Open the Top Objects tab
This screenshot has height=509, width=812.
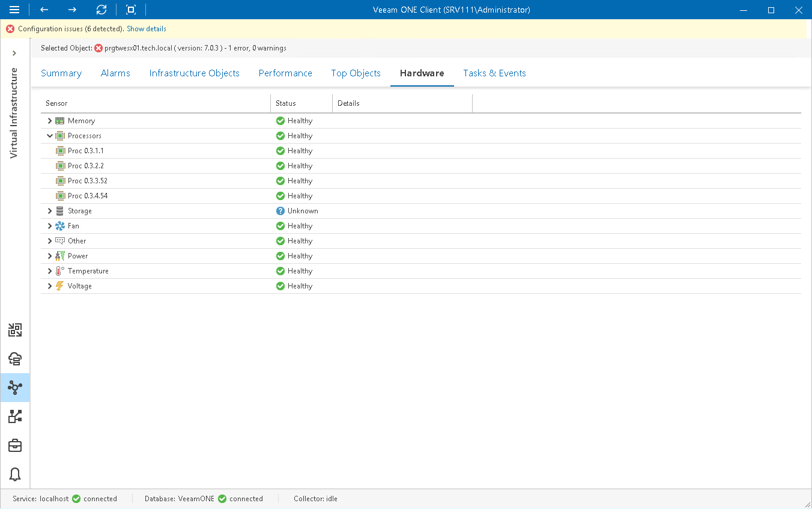356,73
